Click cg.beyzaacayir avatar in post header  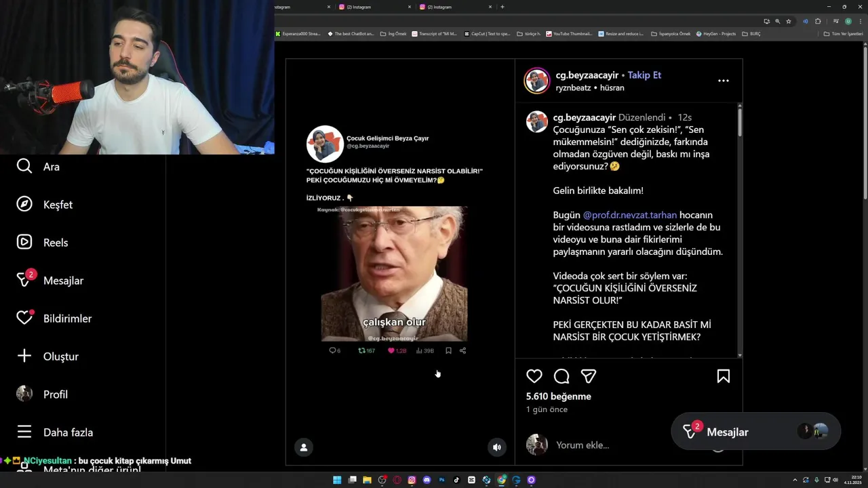(x=536, y=81)
